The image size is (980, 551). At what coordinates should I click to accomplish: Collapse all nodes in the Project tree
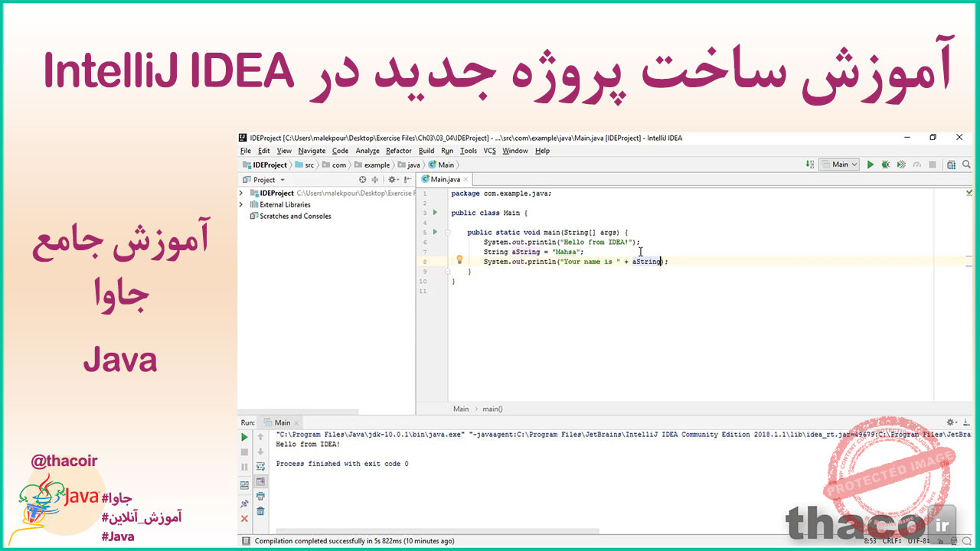375,178
